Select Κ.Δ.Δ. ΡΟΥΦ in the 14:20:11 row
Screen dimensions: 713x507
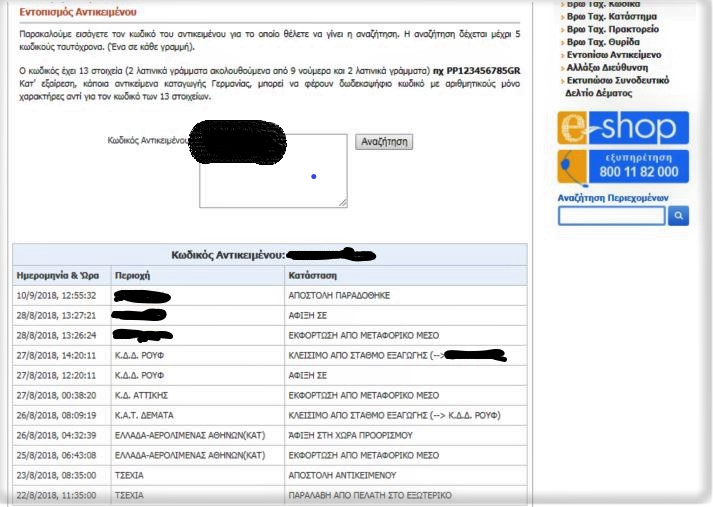[139, 356]
